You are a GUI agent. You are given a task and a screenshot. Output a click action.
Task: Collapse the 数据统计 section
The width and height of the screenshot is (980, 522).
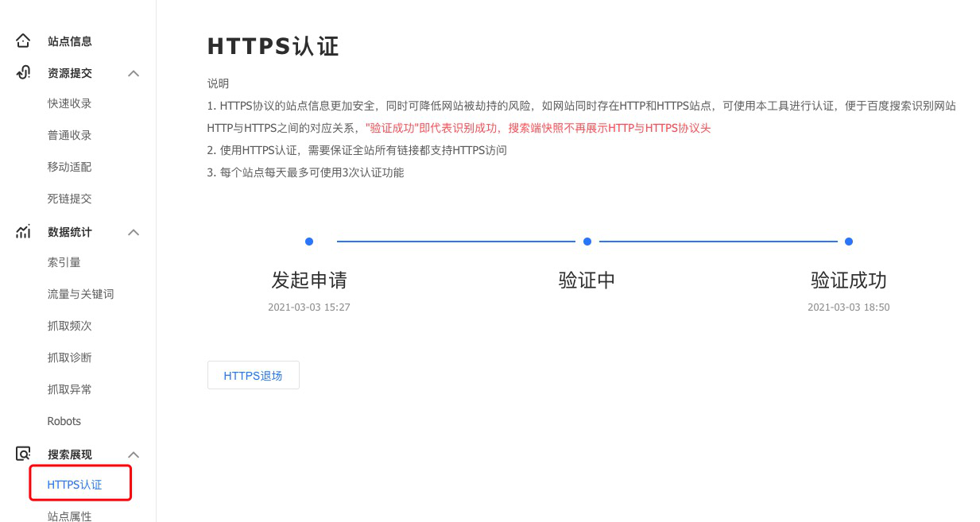[x=134, y=232]
